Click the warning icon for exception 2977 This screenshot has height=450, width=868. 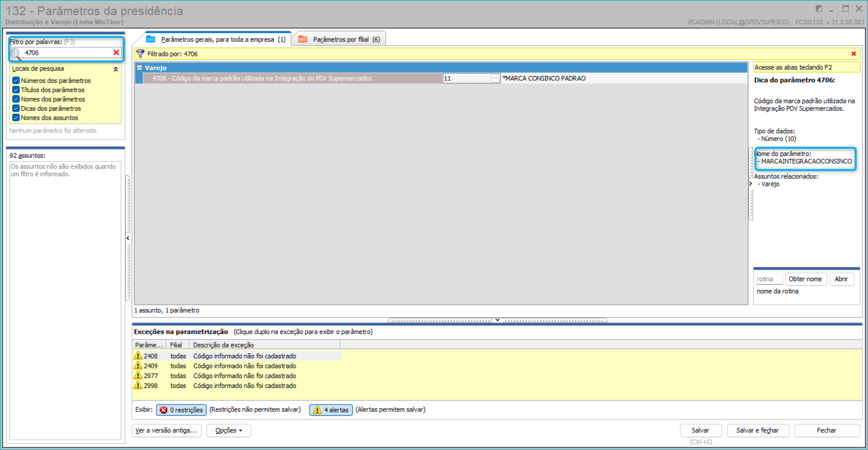click(138, 376)
